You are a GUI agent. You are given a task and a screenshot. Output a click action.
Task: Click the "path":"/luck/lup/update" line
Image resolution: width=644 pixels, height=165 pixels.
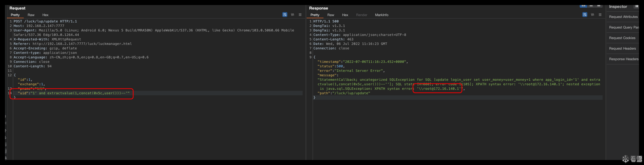pos(344,93)
